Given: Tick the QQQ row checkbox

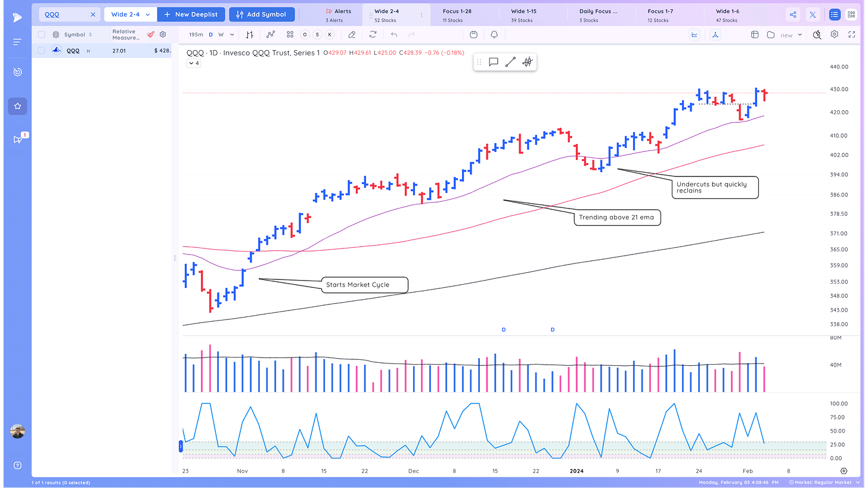Looking at the screenshot, I should (x=41, y=51).
